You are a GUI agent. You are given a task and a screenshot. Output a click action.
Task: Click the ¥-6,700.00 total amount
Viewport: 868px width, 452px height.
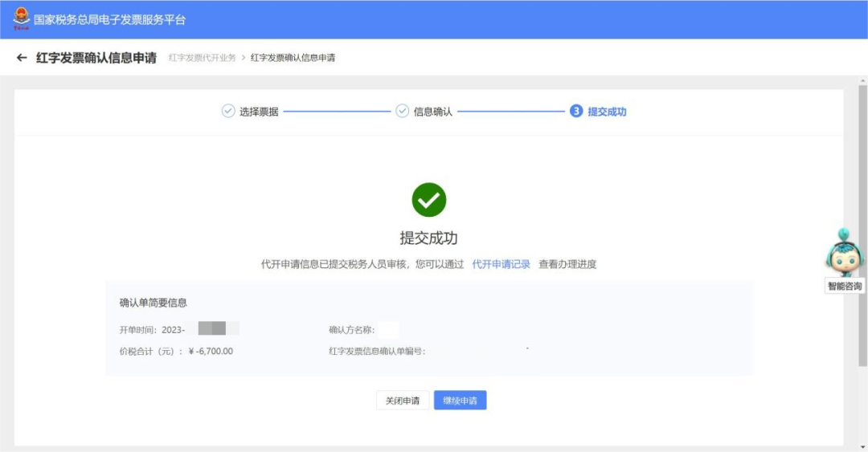[x=211, y=352]
